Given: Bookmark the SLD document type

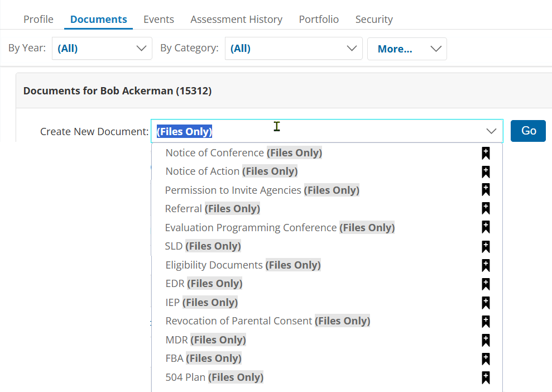Looking at the screenshot, I should tap(486, 246).
